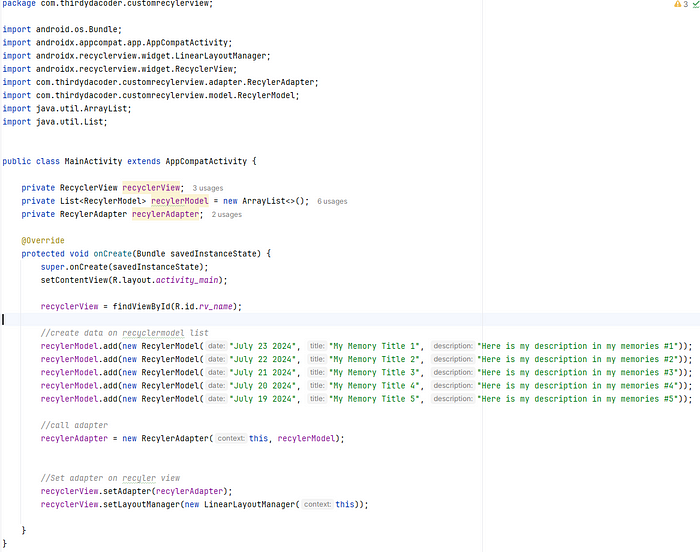Screen dimensions: 700x552
Task: Click the package com.thirdydacoder.customrecylerview line
Action: coord(108,4)
